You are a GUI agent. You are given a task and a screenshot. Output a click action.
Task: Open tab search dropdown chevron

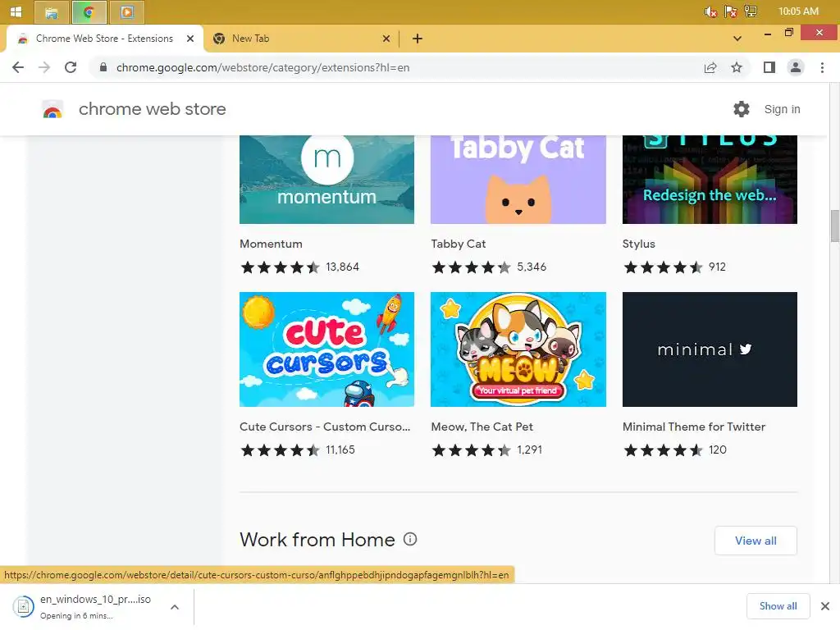point(737,39)
